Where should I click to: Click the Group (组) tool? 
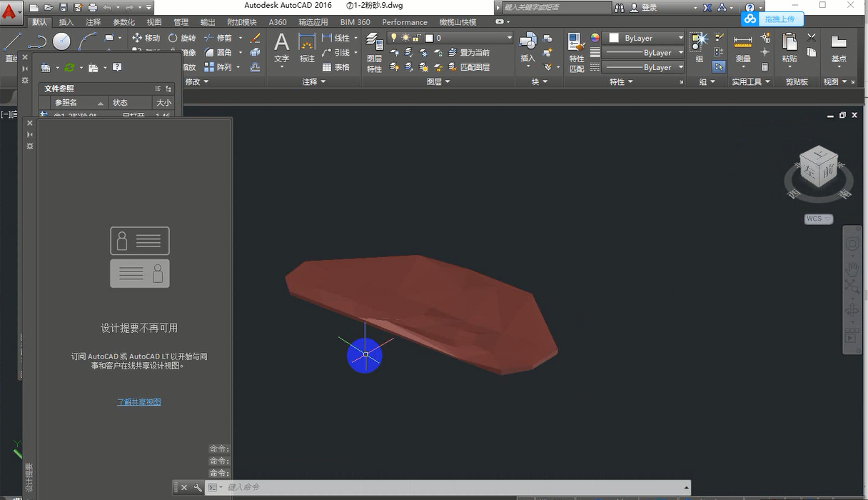(x=700, y=48)
